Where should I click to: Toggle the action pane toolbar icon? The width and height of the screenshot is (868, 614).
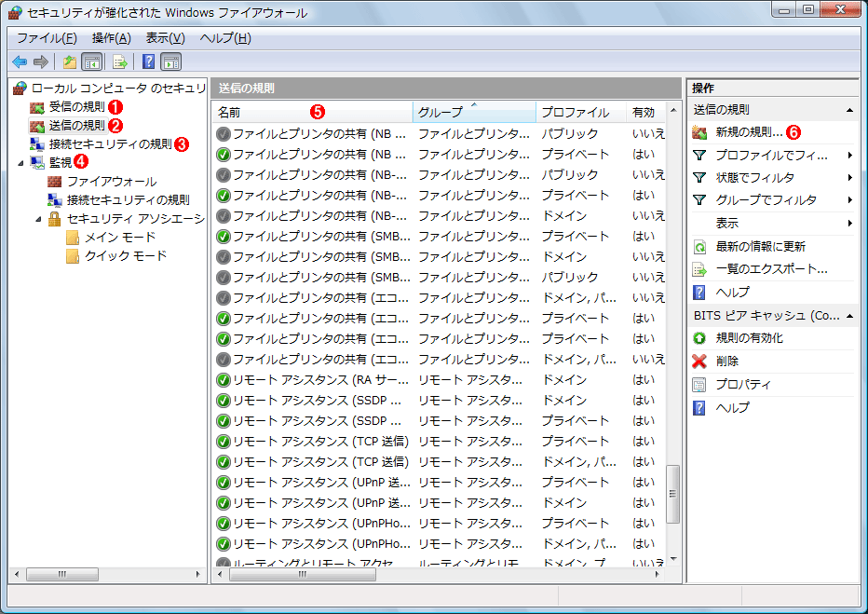point(171,62)
